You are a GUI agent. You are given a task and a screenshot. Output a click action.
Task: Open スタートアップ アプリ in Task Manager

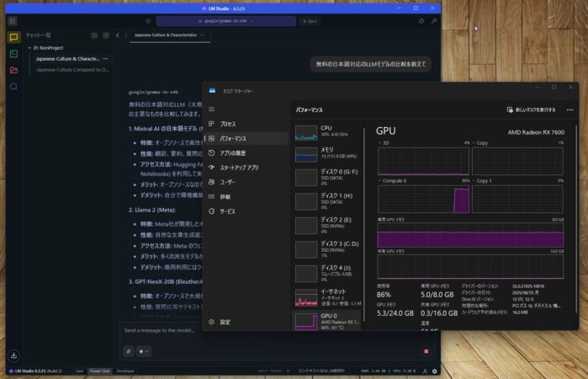coord(246,168)
